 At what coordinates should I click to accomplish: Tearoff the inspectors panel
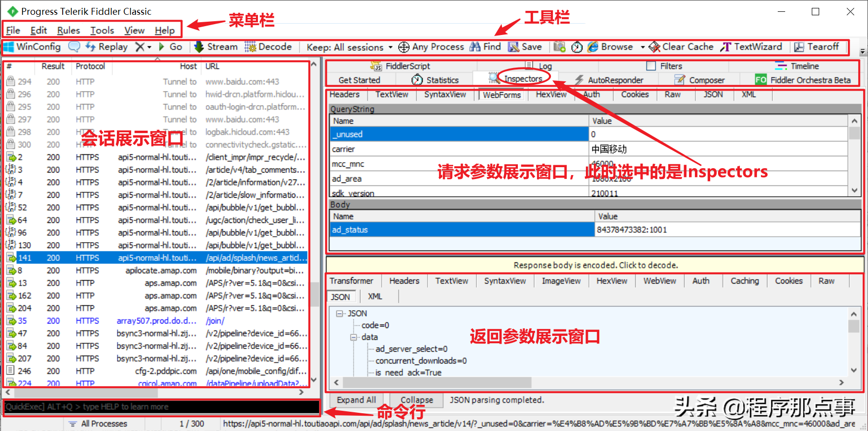pyautogui.click(x=816, y=47)
